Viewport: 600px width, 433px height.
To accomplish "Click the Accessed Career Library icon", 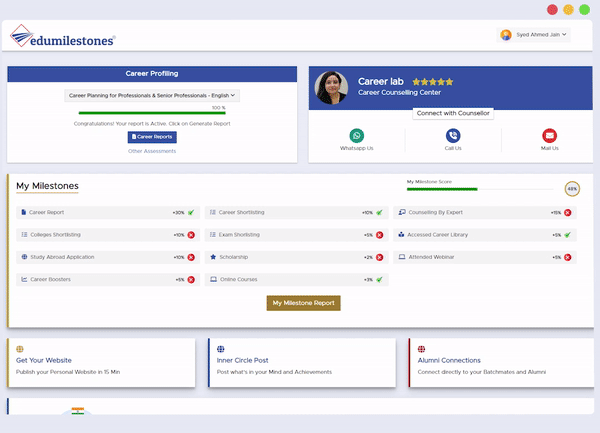I will (401, 234).
